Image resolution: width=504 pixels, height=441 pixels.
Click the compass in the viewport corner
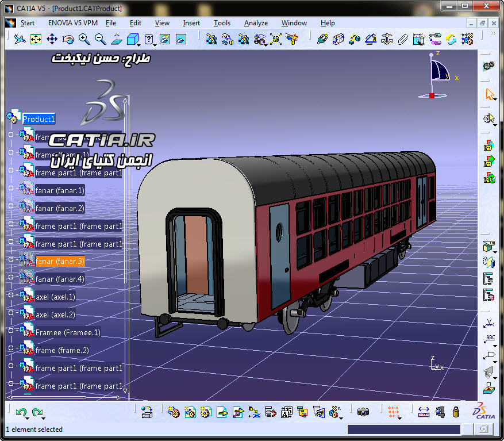click(x=433, y=76)
